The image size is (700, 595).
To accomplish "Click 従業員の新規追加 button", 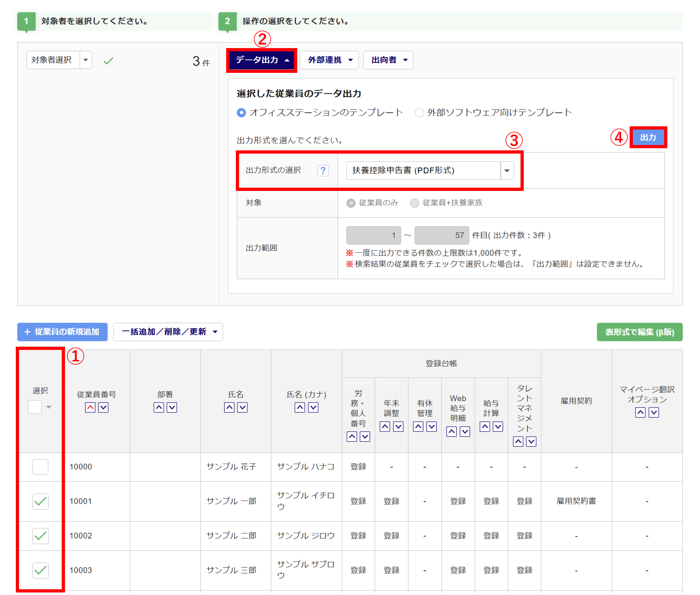I will pyautogui.click(x=62, y=332).
